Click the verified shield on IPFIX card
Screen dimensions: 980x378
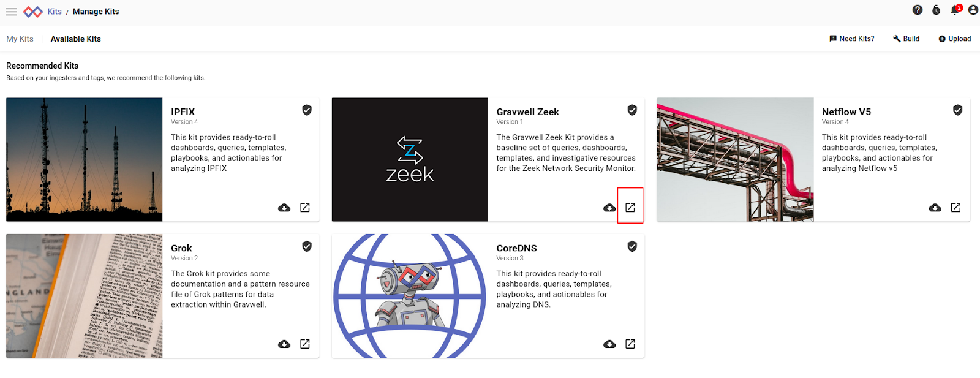(x=307, y=110)
